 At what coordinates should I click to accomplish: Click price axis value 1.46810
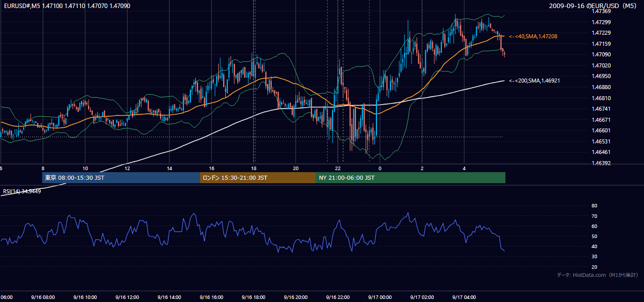coord(601,98)
